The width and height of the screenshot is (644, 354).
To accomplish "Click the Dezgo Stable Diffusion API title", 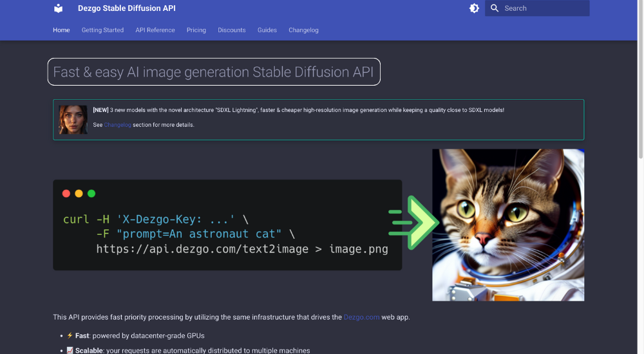I will pyautogui.click(x=126, y=8).
